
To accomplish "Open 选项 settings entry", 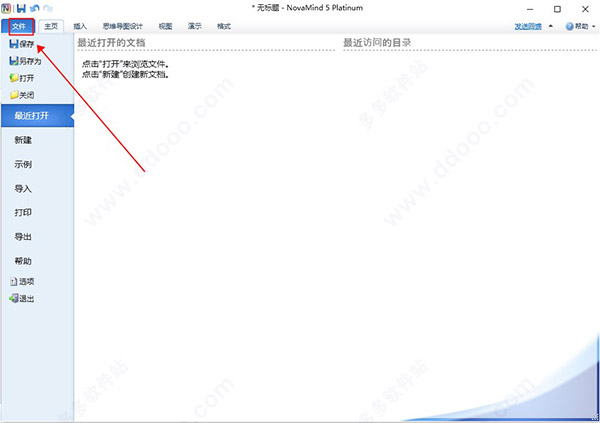I will coord(22,281).
